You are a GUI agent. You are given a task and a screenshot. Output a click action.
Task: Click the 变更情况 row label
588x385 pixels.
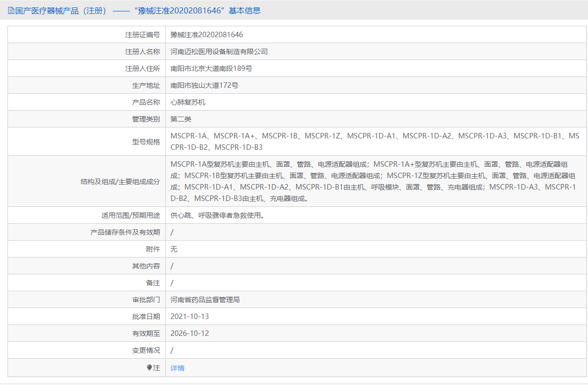click(x=145, y=350)
